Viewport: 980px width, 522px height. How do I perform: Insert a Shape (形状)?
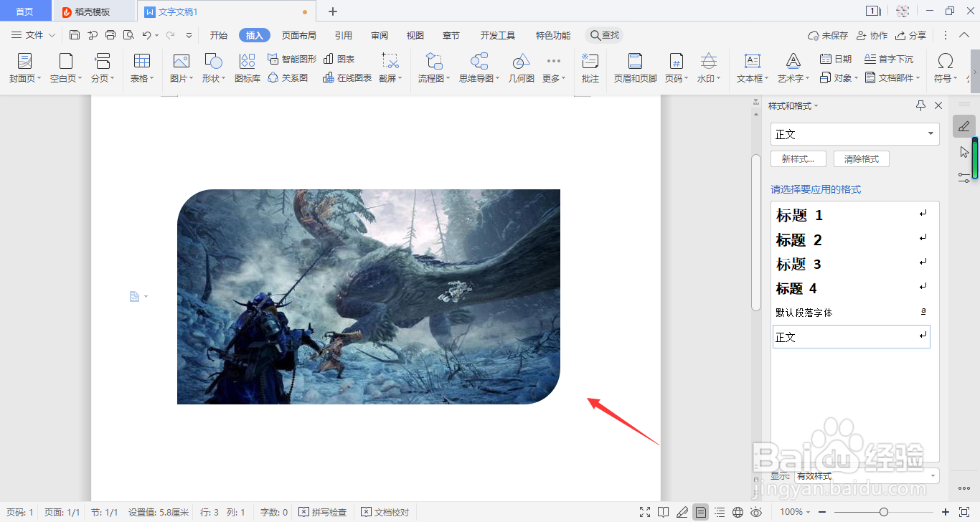pyautogui.click(x=213, y=68)
